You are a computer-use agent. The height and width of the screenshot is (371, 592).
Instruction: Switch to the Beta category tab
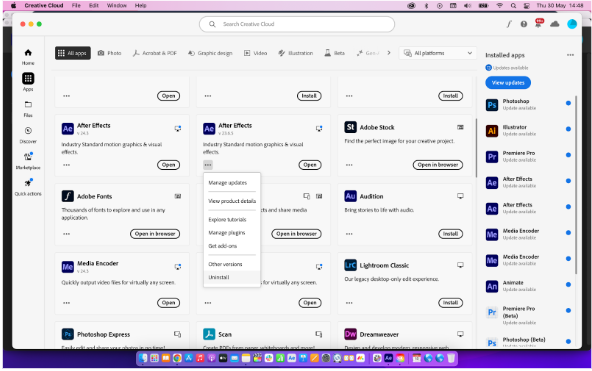coord(335,53)
